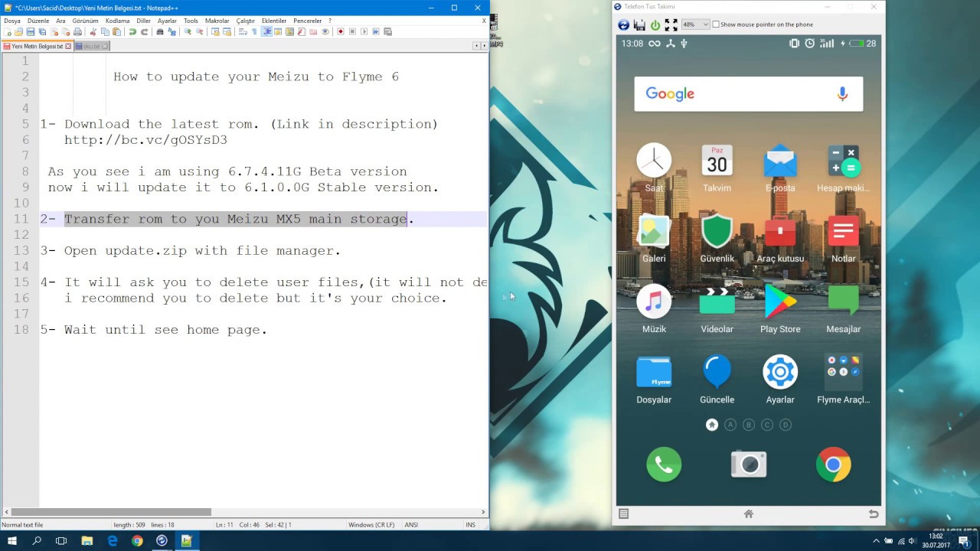Cut selection with the scissors icon
Screen dimensions: 980x551
(93, 32)
